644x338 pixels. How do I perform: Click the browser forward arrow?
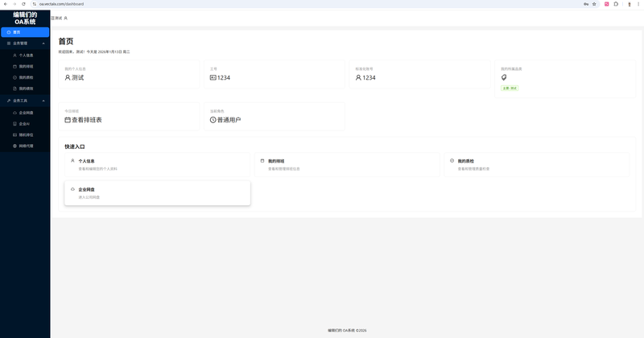pos(14,4)
